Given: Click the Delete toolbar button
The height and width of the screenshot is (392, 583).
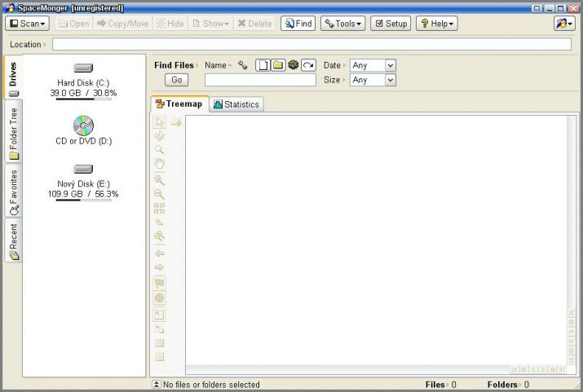Looking at the screenshot, I should pyautogui.click(x=254, y=24).
